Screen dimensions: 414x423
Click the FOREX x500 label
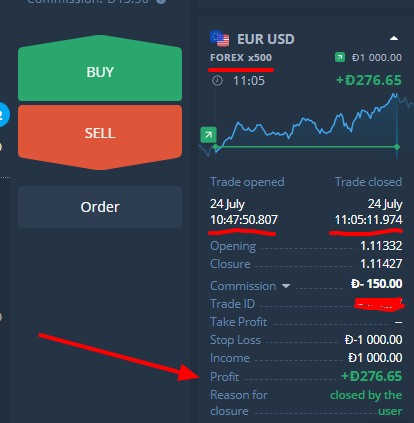pos(241,58)
